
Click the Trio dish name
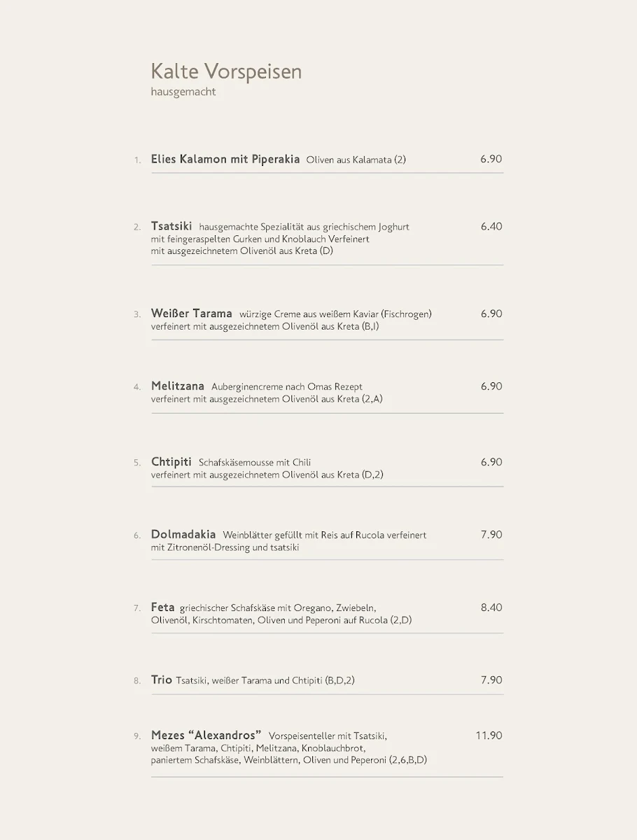click(x=162, y=680)
